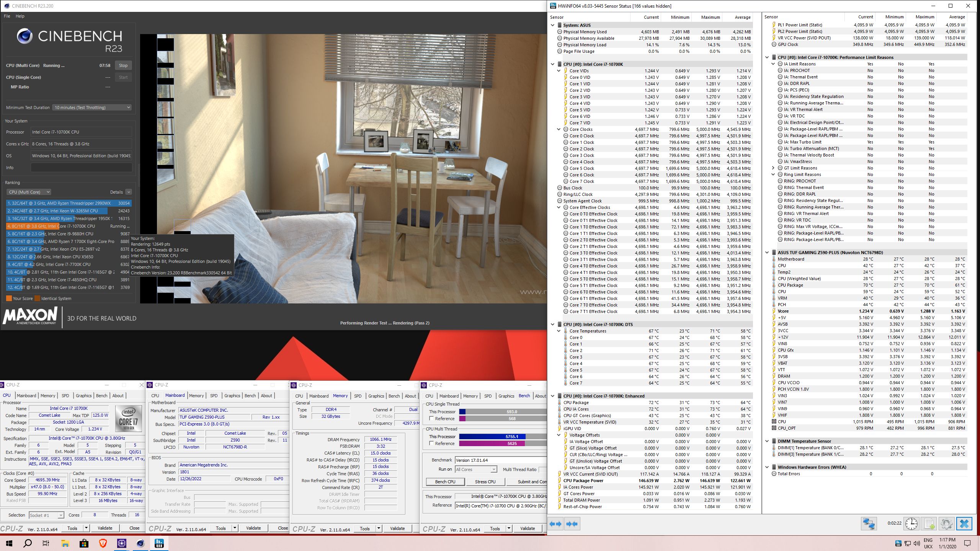Viewport: 980px width, 551px height.
Task: Collapse DIMM Temperature Sensor section
Action: tap(767, 441)
